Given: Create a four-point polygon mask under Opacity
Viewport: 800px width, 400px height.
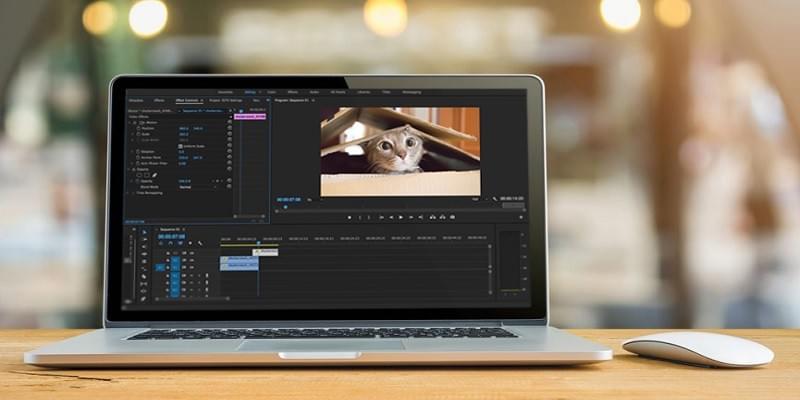Looking at the screenshot, I should tap(146, 175).
